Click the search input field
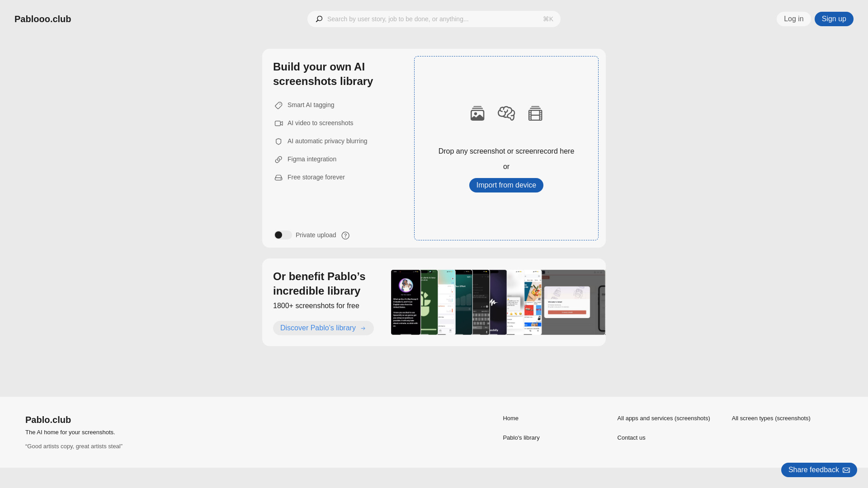Screen dimensions: 868x488 tap(434, 19)
